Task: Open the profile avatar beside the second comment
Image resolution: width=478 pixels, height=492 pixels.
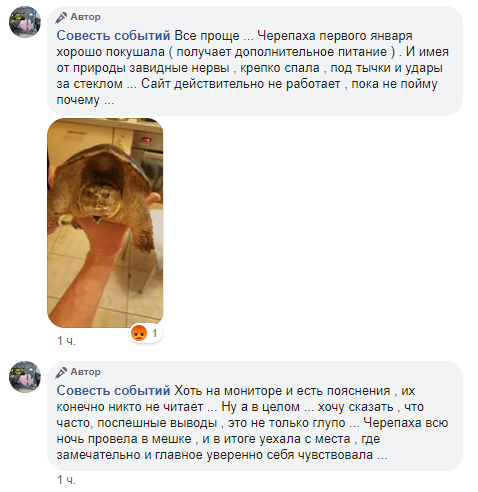Action: tap(25, 377)
